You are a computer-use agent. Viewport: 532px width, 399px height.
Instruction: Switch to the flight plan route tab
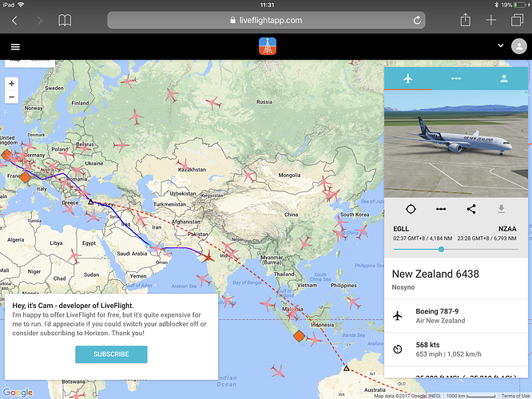point(455,79)
